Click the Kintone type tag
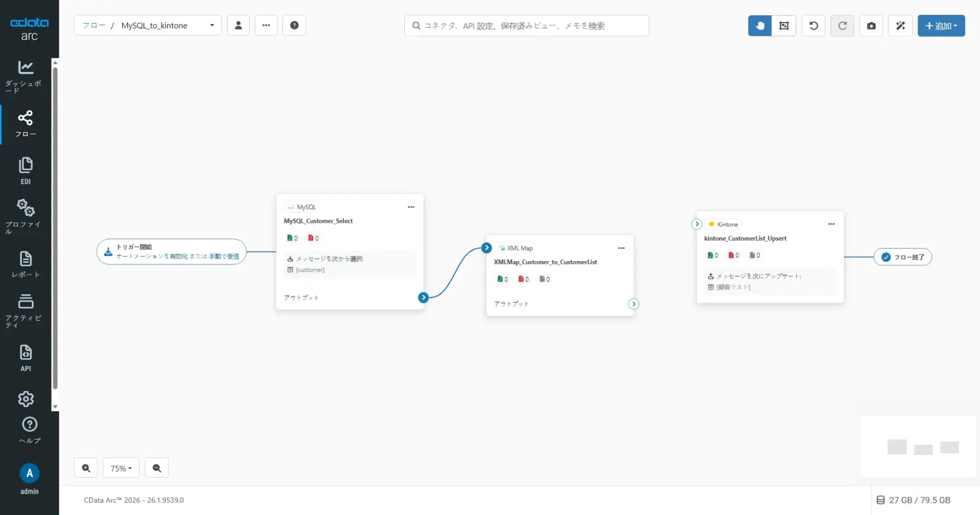Image resolution: width=980 pixels, height=515 pixels. coord(724,224)
